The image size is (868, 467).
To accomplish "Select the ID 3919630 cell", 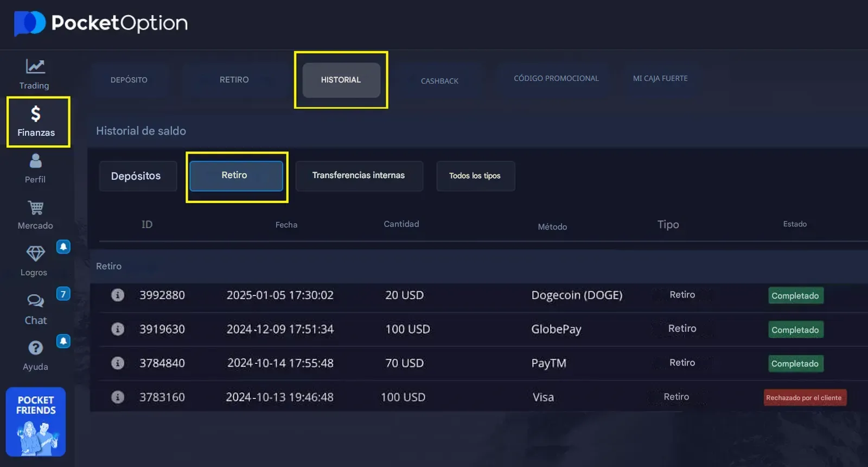I will tap(162, 329).
